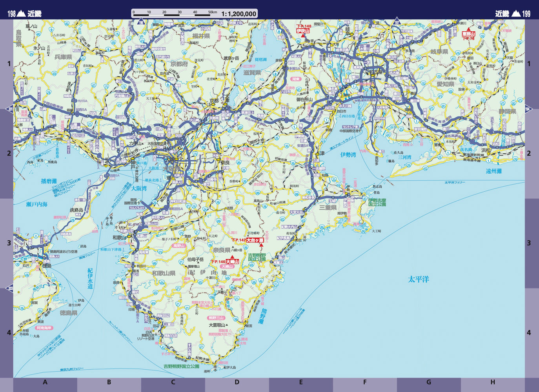Select the red triangle marker under 恵那山

[x=468, y=30]
